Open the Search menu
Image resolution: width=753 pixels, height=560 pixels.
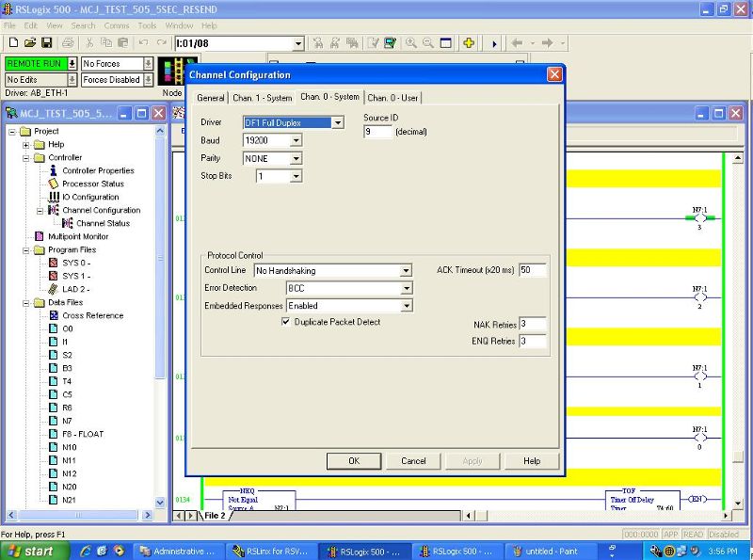point(83,25)
